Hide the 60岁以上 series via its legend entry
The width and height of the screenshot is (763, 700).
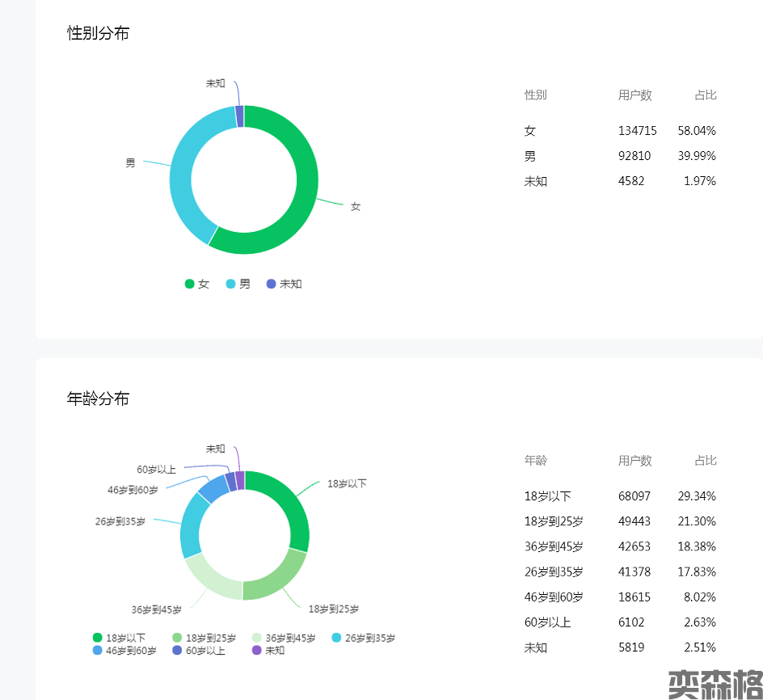pyautogui.click(x=198, y=650)
